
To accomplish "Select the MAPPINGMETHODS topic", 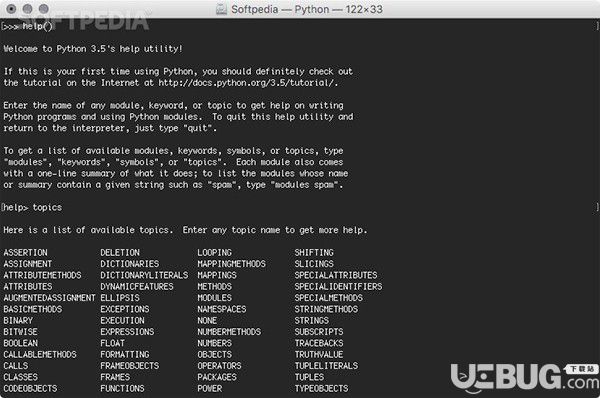I will pyautogui.click(x=232, y=264).
